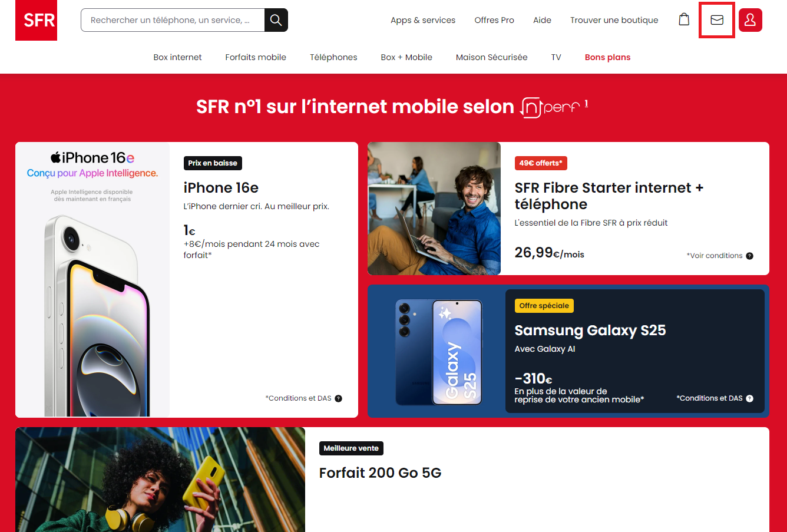This screenshot has height=532, width=787.
Task: Open Apps & services menu
Action: pyautogui.click(x=422, y=20)
